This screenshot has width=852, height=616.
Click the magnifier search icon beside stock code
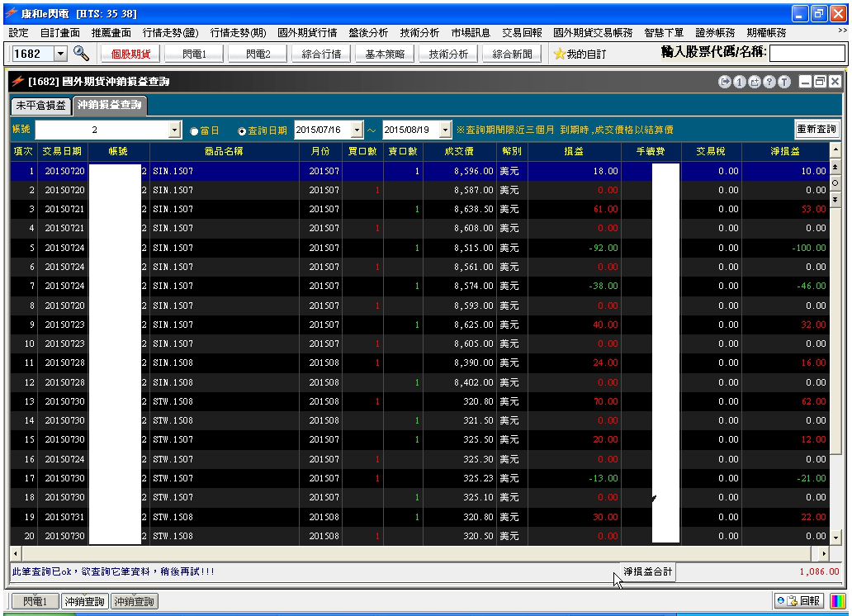tap(81, 54)
